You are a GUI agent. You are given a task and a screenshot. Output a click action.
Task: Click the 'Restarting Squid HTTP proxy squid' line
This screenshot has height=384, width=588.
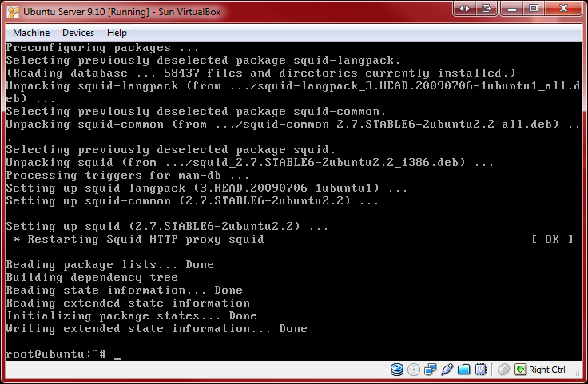(138, 239)
